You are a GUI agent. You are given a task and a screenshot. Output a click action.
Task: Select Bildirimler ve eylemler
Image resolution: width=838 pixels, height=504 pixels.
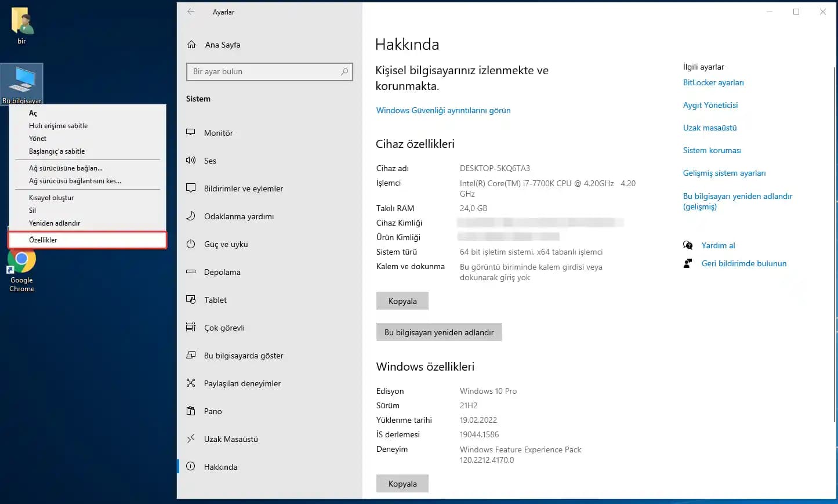(244, 188)
